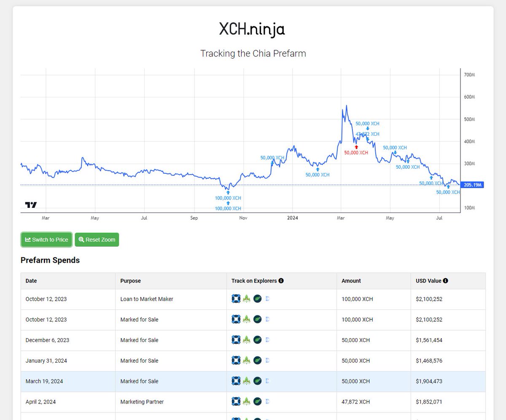Click the info icon beside Track on Explorers
506x420 pixels.
281,281
